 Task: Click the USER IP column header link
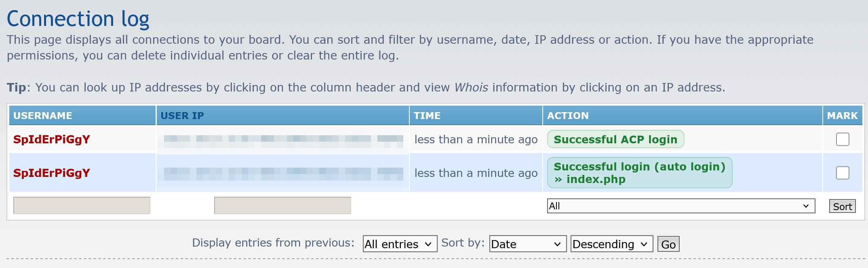182,116
